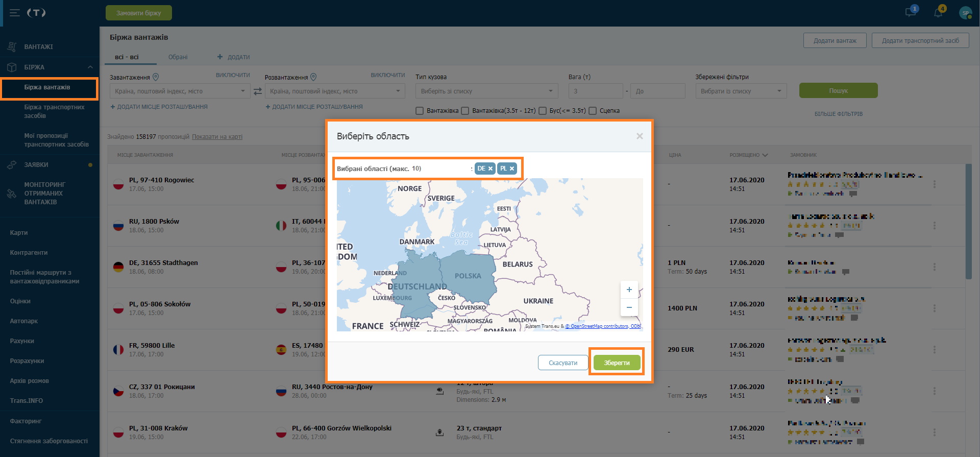980x457 pixels.
Task: Click the Зберегти button
Action: (x=617, y=363)
